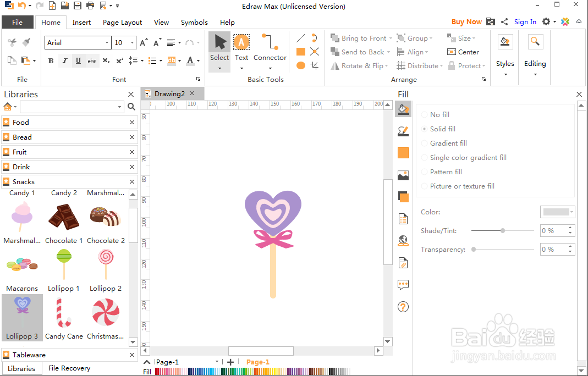Click the library search magnifier icon
The image size is (588, 376).
click(x=131, y=107)
